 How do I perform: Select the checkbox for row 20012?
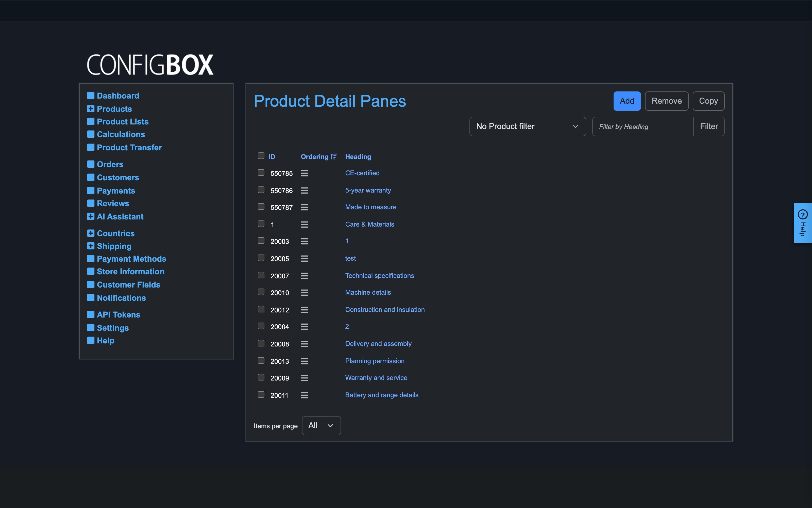[261, 309]
